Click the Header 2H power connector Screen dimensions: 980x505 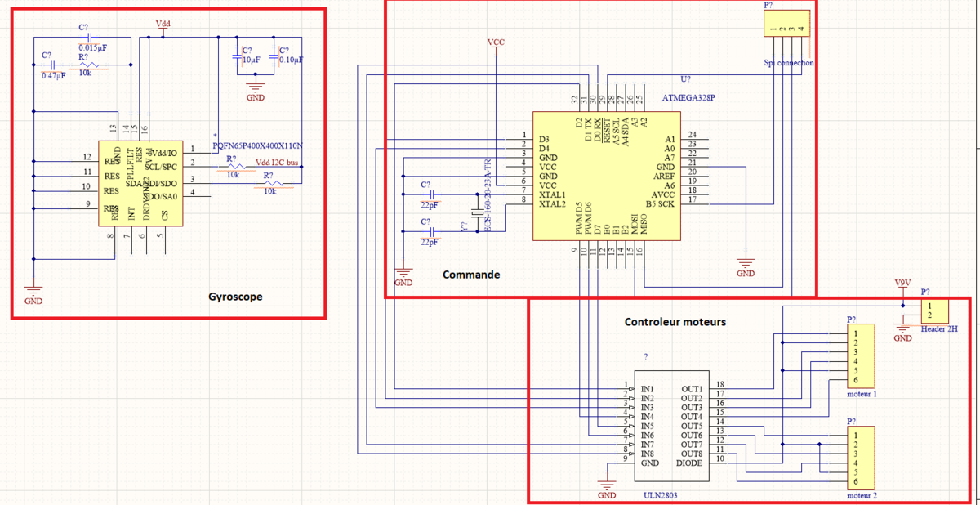933,310
